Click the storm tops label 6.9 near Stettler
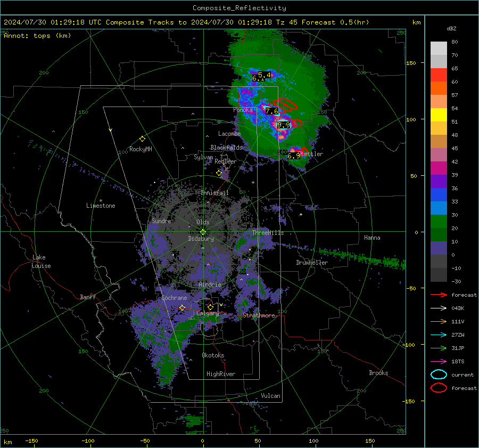Image resolution: width=479 pixels, height=448 pixels. click(294, 156)
